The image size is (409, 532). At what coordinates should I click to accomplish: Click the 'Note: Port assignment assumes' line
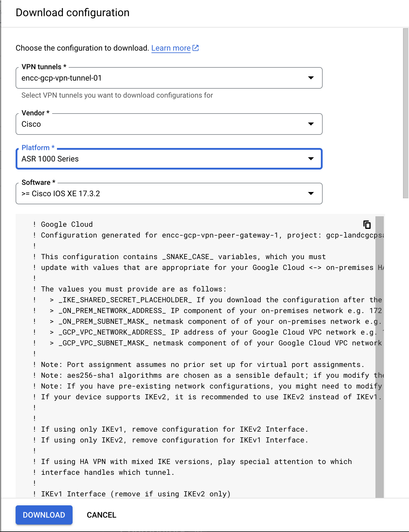click(199, 365)
